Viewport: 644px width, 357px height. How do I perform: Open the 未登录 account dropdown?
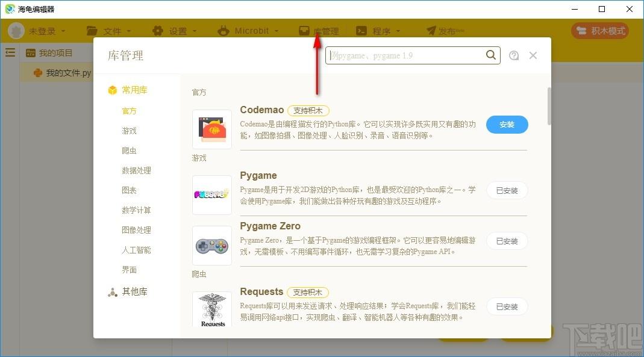[47, 31]
